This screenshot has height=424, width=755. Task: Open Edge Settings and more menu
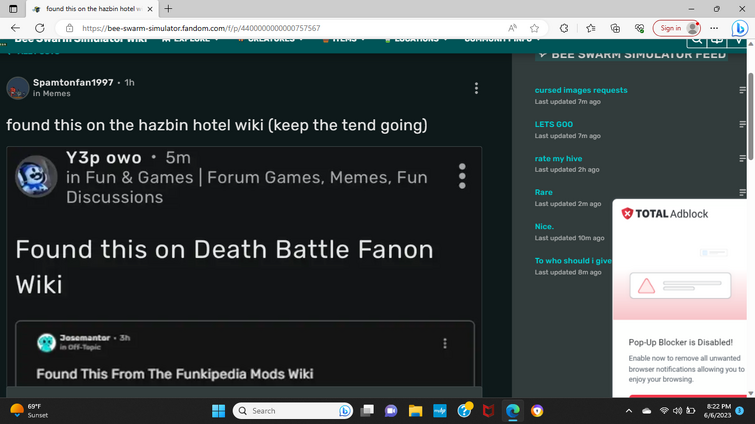pyautogui.click(x=714, y=28)
